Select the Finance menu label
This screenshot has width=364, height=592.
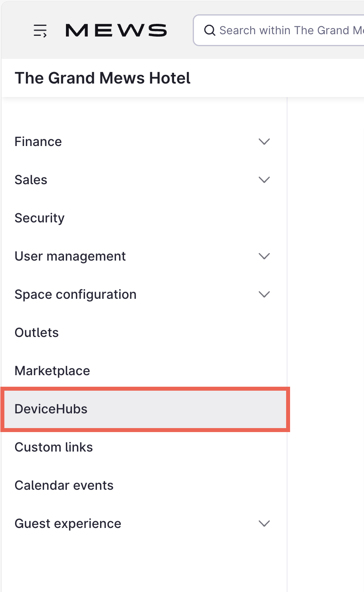pyautogui.click(x=38, y=141)
